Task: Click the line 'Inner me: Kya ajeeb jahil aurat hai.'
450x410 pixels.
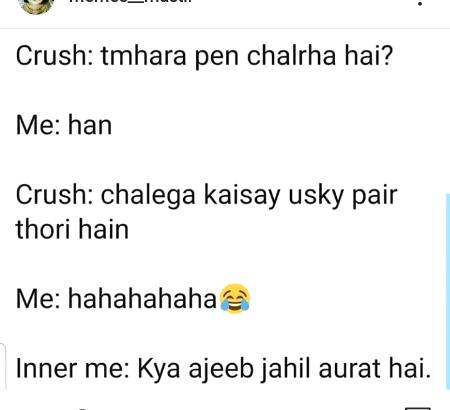Action: tap(223, 369)
